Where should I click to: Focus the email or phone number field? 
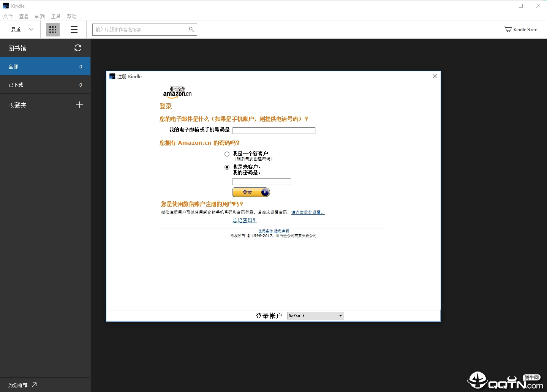tap(274, 130)
